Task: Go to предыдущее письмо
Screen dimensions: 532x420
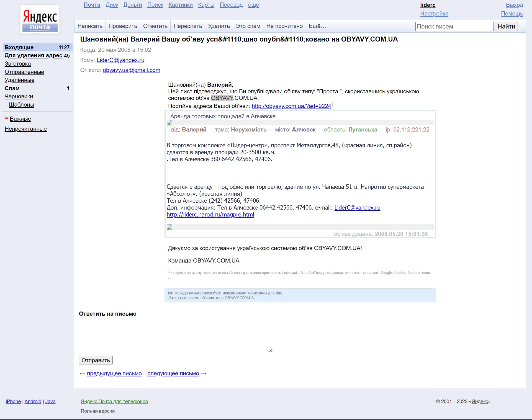Action: tap(114, 373)
